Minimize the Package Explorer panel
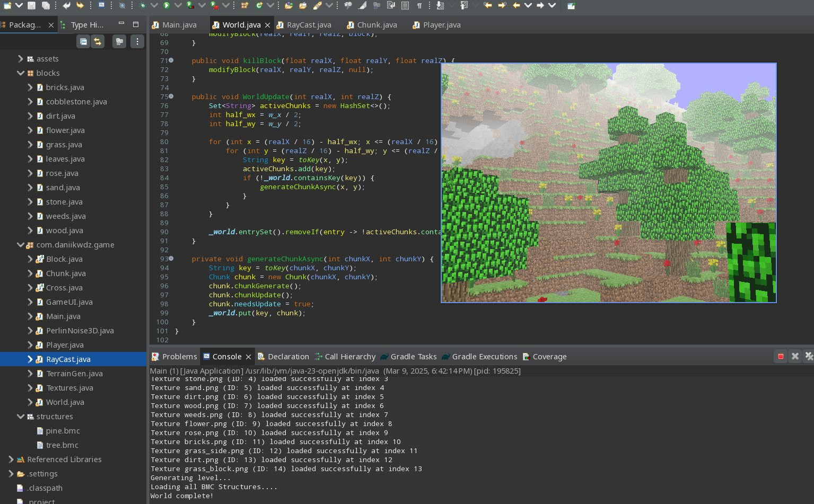Image resolution: width=814 pixels, height=504 pixels. tap(121, 24)
